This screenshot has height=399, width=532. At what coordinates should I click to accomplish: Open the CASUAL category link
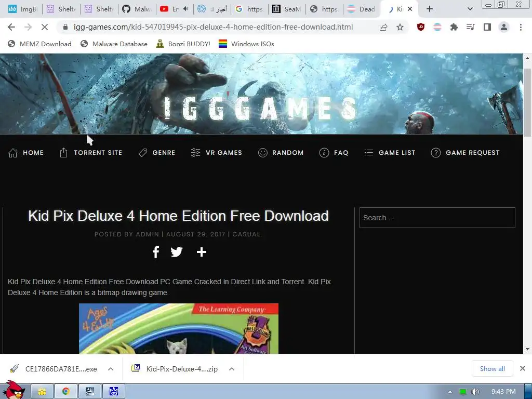[x=247, y=234]
